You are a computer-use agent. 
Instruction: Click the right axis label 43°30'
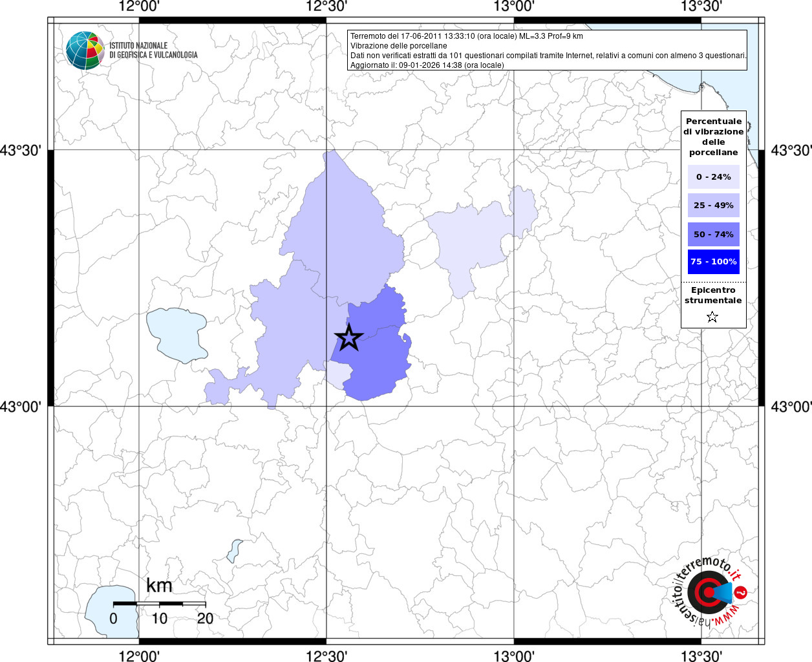pos(791,150)
